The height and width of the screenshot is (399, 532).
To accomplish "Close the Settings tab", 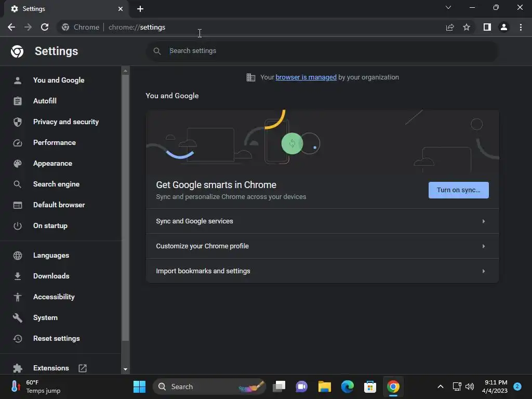I will coord(121,9).
